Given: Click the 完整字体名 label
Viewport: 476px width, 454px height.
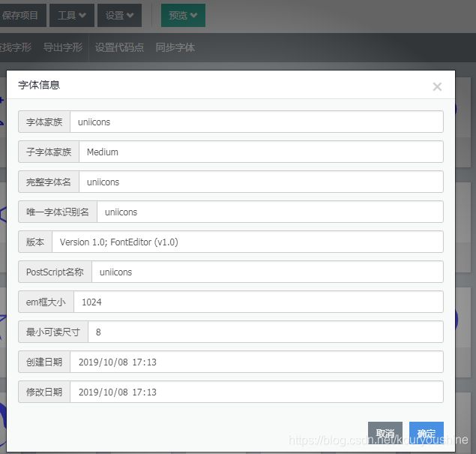Looking at the screenshot, I should click(x=49, y=182).
